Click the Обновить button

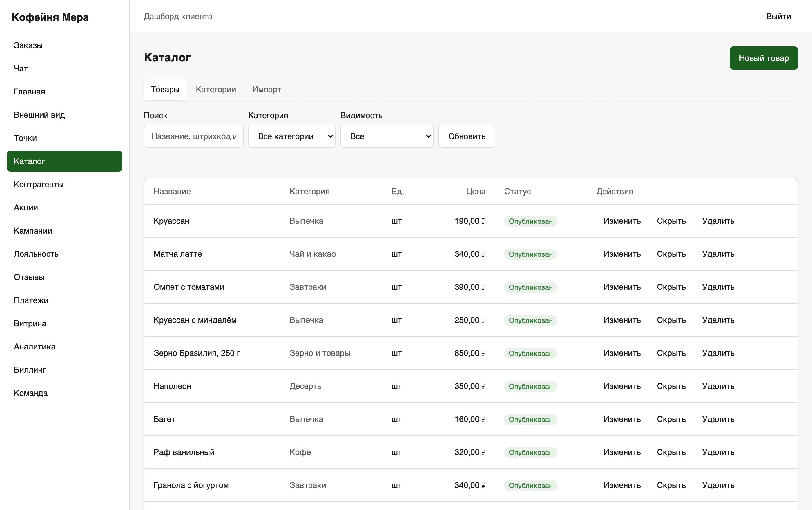pos(467,136)
